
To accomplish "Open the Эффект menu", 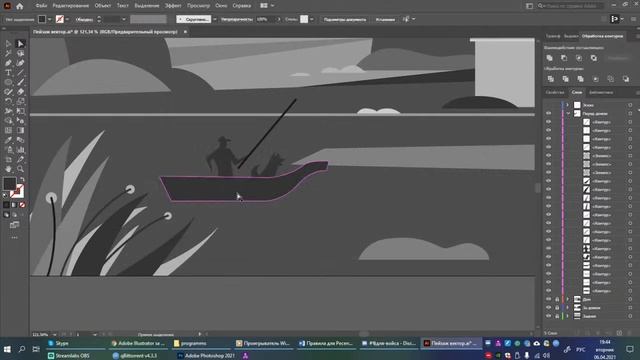I will (173, 6).
